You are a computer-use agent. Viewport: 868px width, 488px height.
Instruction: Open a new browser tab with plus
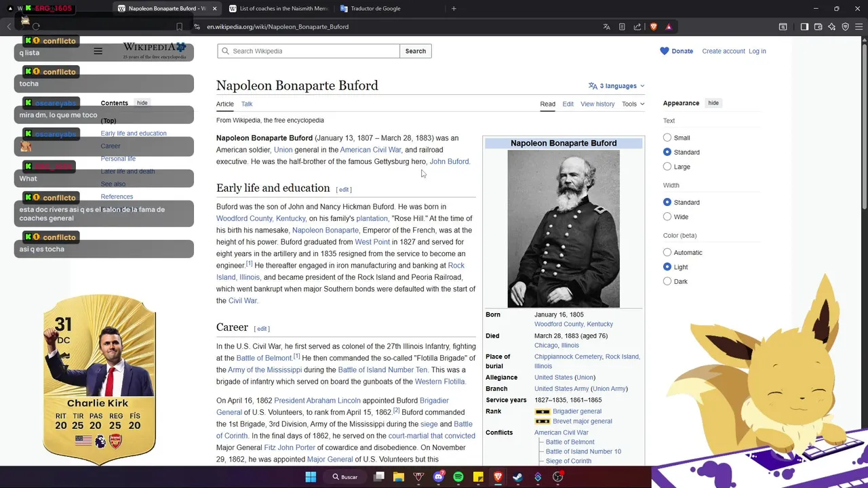(454, 9)
